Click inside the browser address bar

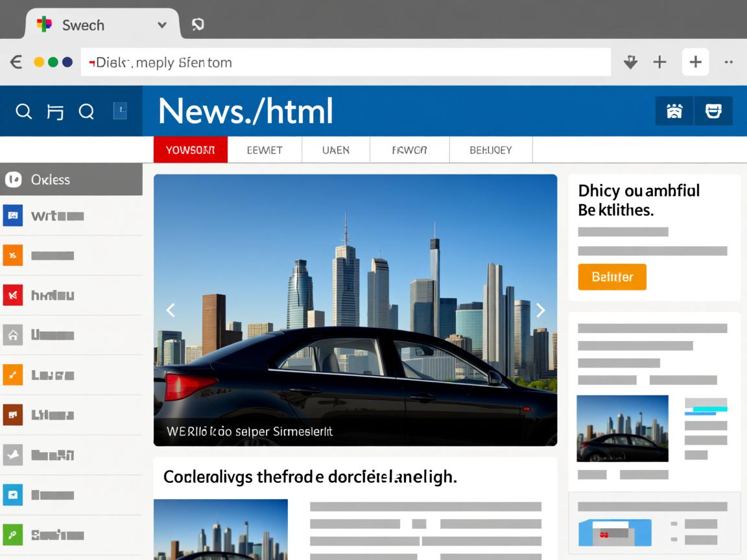coord(344,62)
